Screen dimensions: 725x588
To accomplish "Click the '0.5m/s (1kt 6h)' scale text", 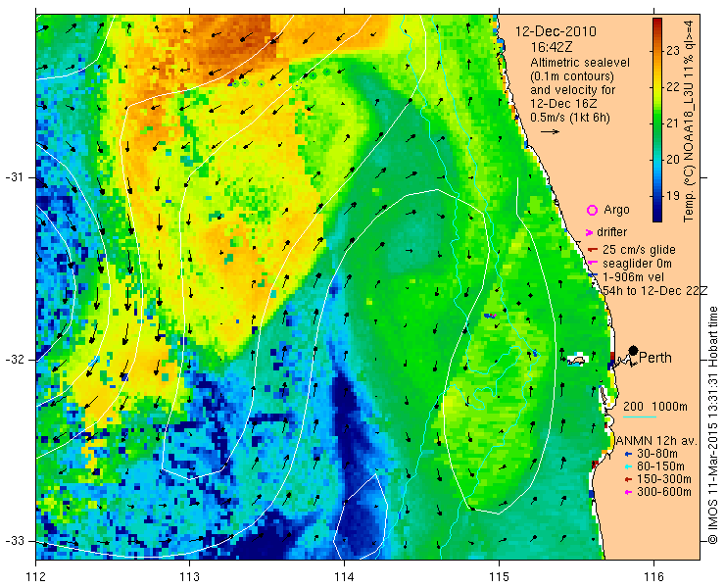I will click(x=570, y=118).
